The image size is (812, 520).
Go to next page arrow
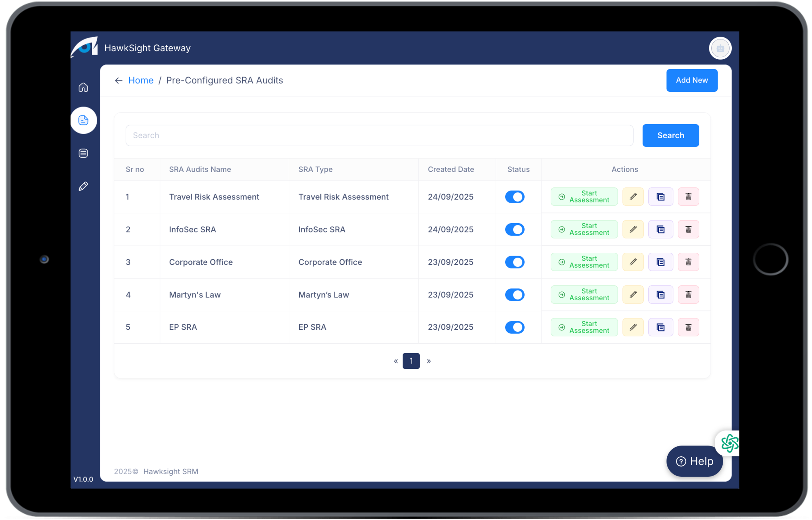(x=429, y=361)
